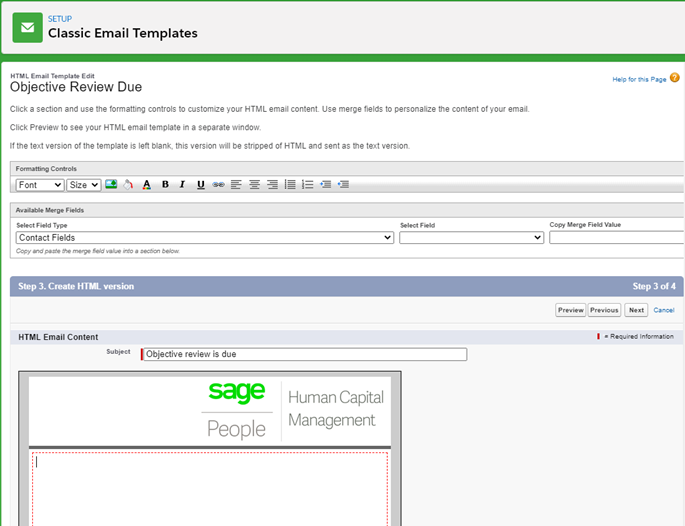Click the Preview button
The width and height of the screenshot is (685, 526).
click(x=570, y=310)
